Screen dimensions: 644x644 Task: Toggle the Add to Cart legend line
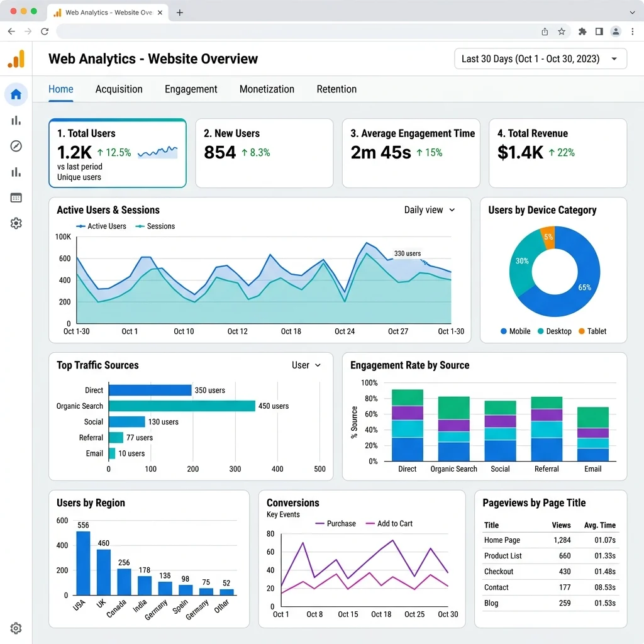click(x=389, y=524)
